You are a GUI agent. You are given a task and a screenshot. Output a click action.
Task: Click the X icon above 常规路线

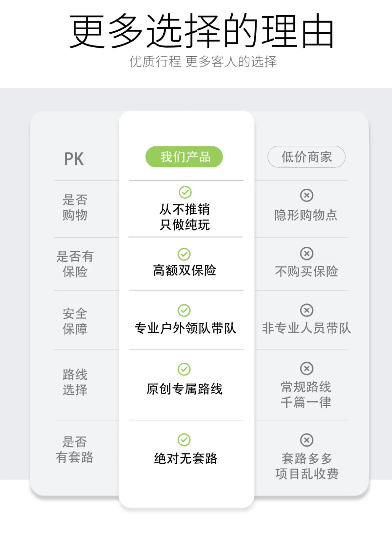point(307,368)
